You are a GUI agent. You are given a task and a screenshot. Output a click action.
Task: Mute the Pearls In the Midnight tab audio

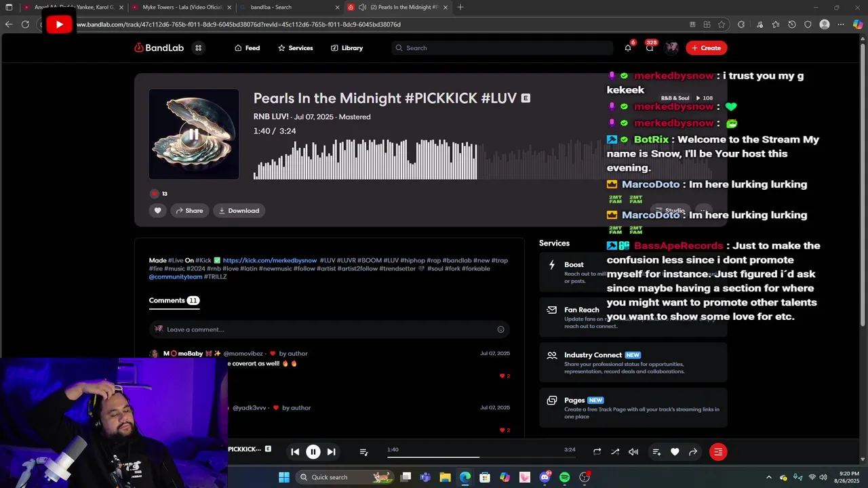click(x=363, y=7)
